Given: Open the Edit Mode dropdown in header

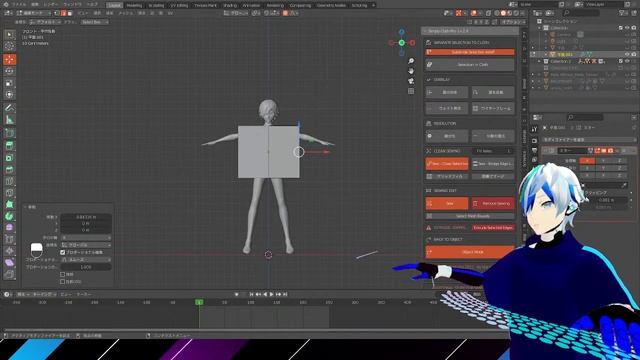Looking at the screenshot, I should [x=33, y=13].
